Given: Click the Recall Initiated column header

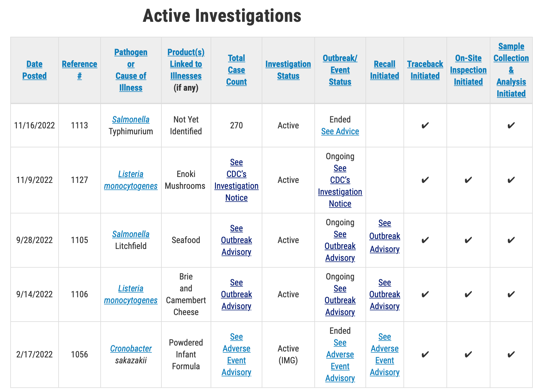Looking at the screenshot, I should pyautogui.click(x=384, y=70).
